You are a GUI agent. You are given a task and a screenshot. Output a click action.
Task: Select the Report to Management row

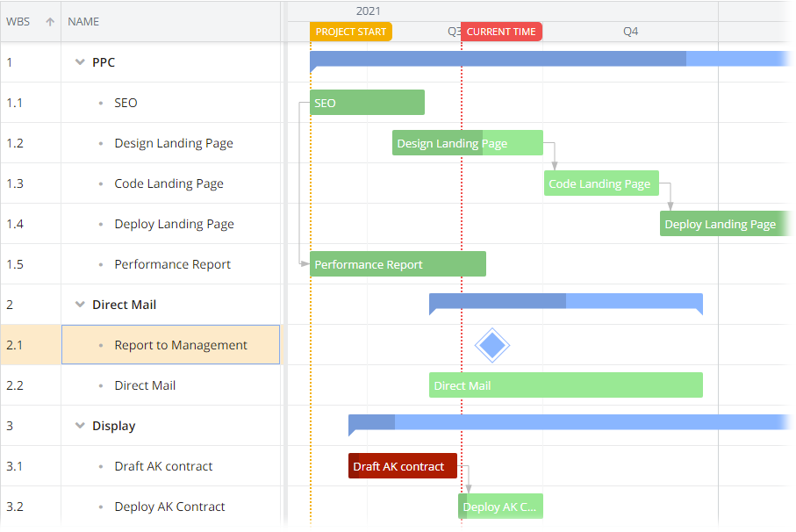pyautogui.click(x=180, y=345)
